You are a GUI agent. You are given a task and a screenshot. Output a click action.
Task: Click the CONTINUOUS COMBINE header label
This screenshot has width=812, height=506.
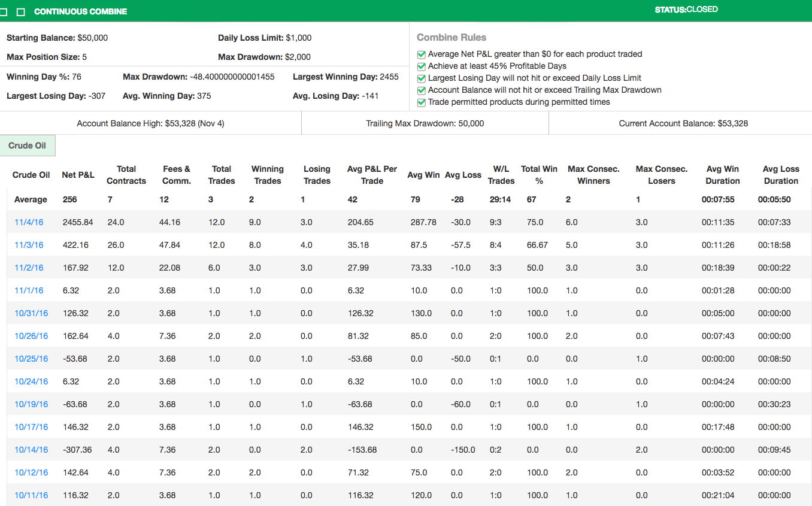pyautogui.click(x=80, y=11)
